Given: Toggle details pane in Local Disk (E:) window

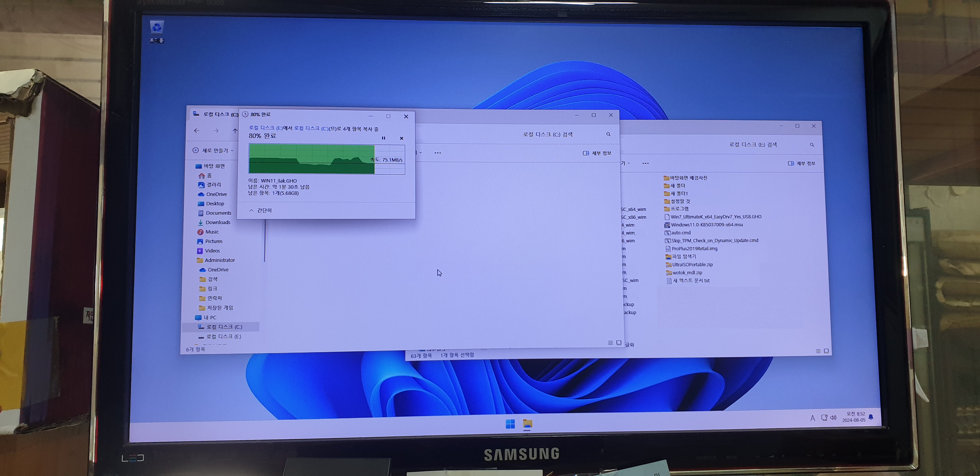Looking at the screenshot, I should click(x=801, y=163).
